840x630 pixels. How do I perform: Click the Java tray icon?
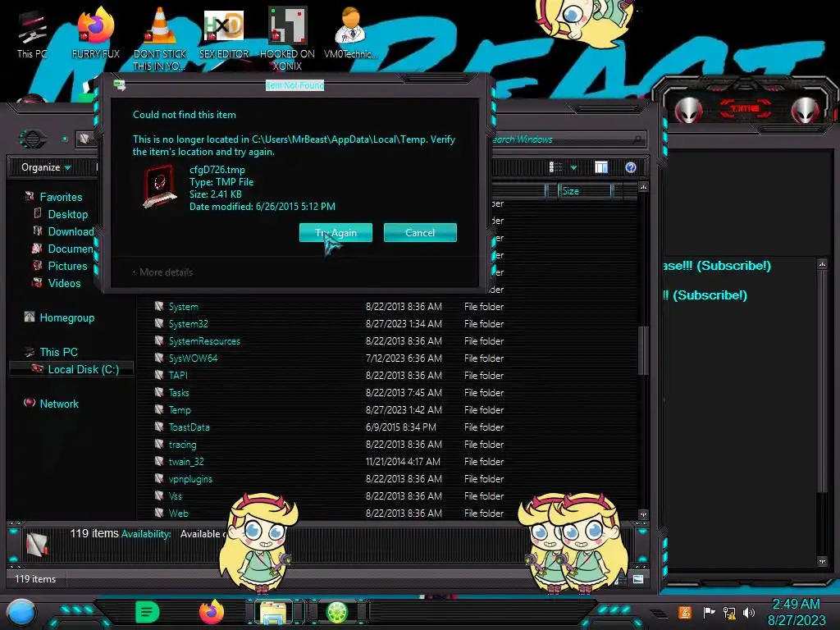point(685,612)
